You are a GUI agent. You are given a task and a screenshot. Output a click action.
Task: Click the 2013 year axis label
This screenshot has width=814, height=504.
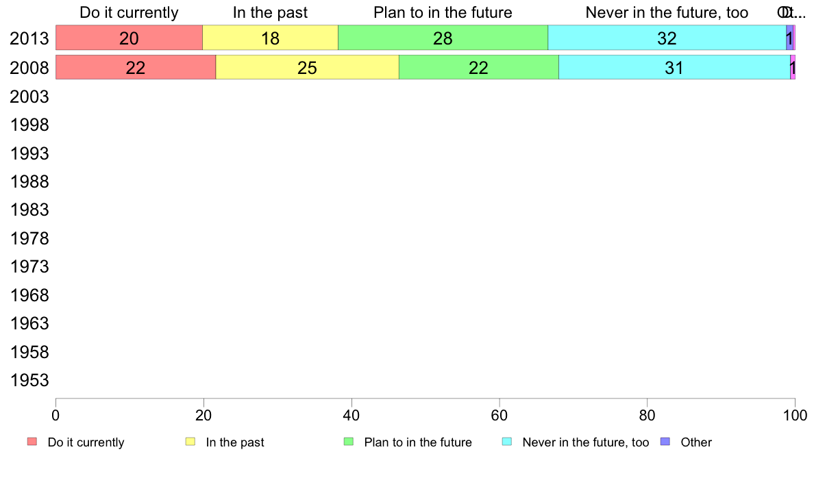(29, 38)
